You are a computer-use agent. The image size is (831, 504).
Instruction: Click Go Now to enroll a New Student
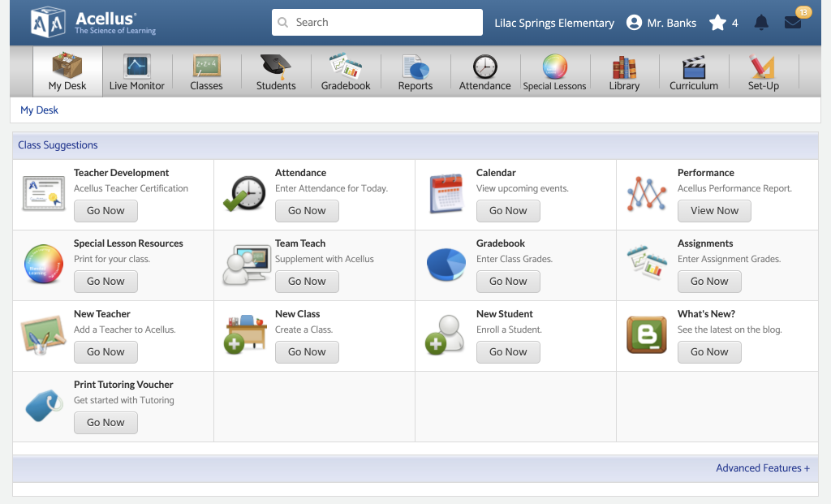[x=508, y=351]
